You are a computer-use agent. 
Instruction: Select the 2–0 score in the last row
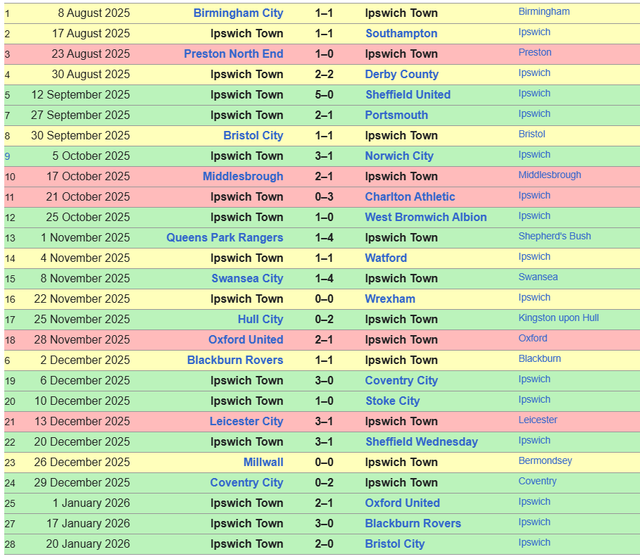click(324, 543)
